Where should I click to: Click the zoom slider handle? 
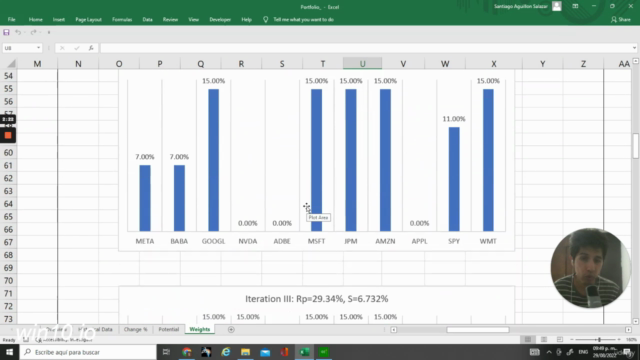(x=599, y=340)
